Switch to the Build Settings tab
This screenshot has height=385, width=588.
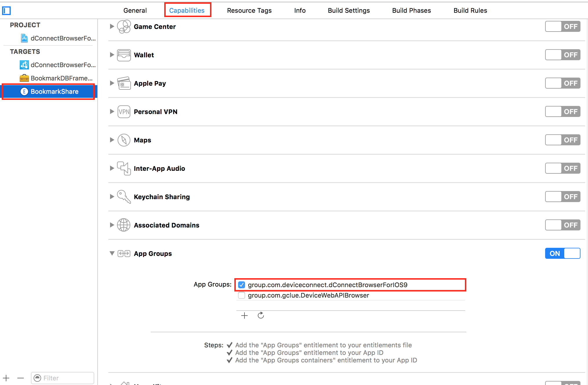tap(349, 11)
